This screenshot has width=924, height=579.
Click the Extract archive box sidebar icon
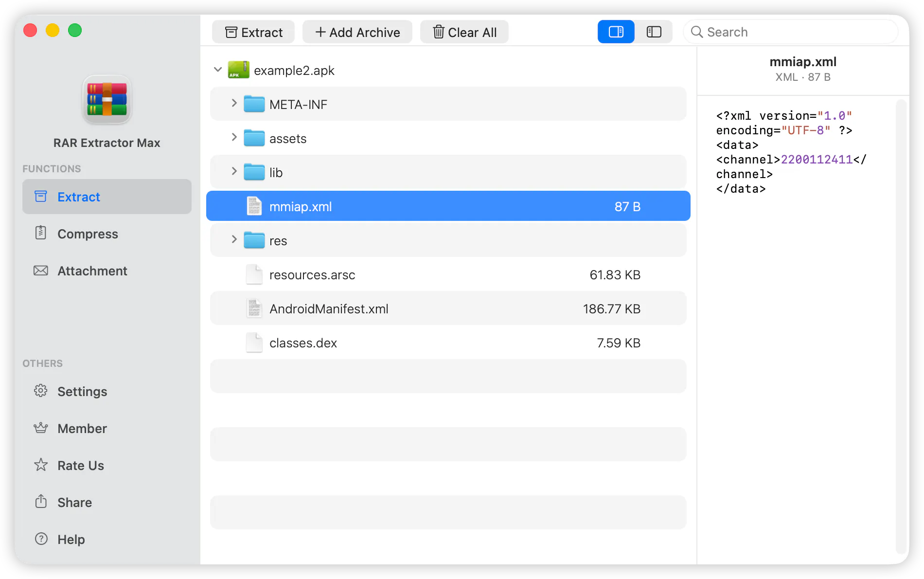[41, 196]
